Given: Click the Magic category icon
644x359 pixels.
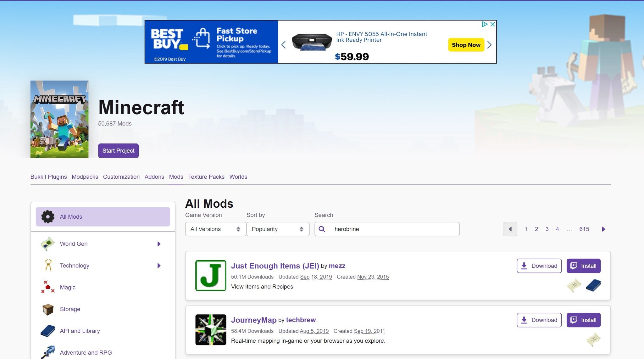Looking at the screenshot, I should point(48,287).
